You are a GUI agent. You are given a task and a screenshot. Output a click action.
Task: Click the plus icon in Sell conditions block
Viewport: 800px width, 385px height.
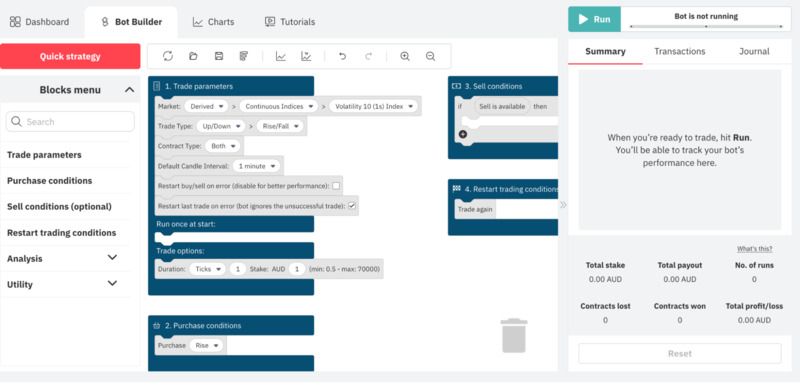463,134
